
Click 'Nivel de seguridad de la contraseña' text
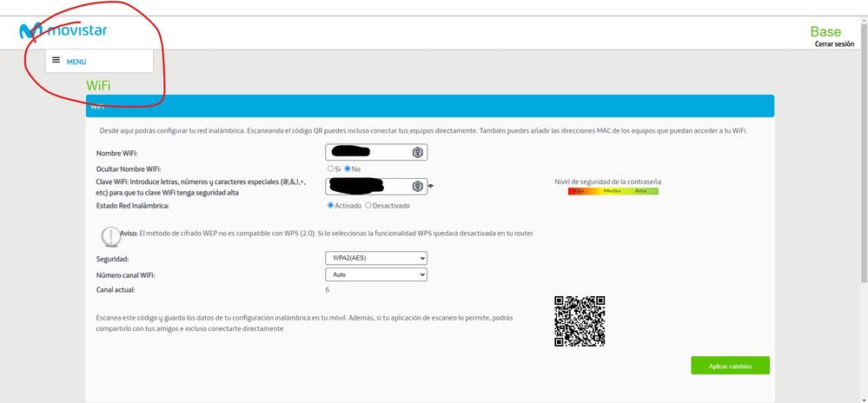(608, 182)
